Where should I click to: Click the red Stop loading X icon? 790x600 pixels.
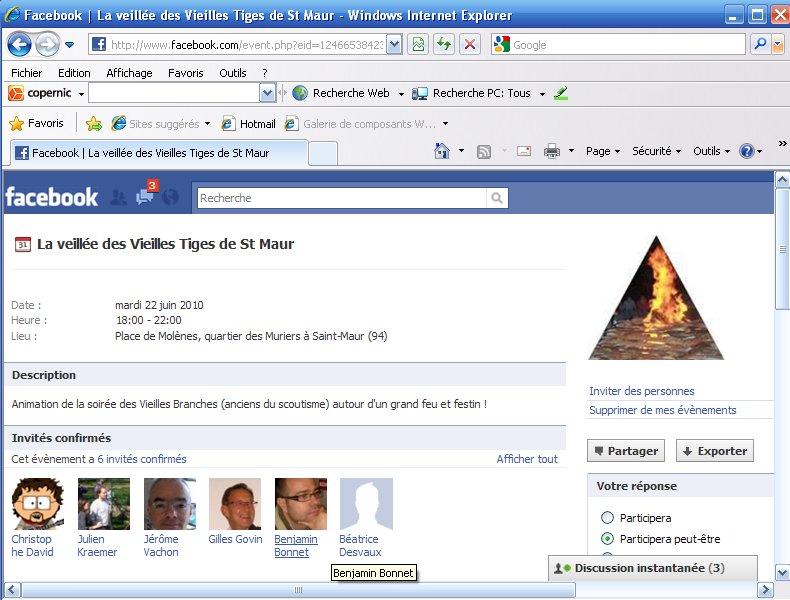(x=470, y=45)
